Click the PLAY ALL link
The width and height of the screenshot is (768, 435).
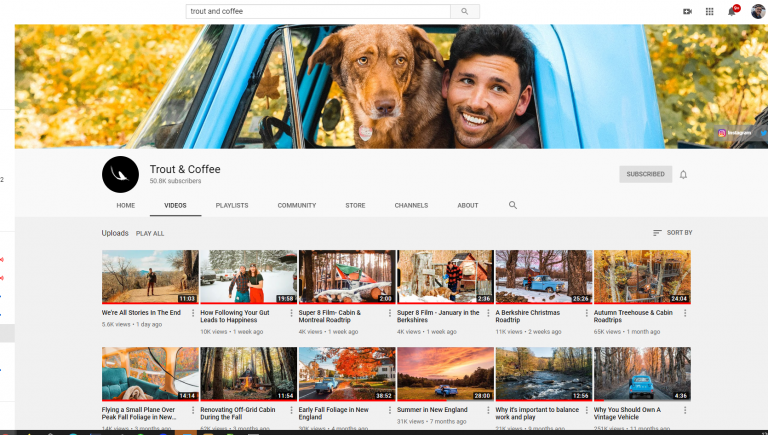click(150, 233)
